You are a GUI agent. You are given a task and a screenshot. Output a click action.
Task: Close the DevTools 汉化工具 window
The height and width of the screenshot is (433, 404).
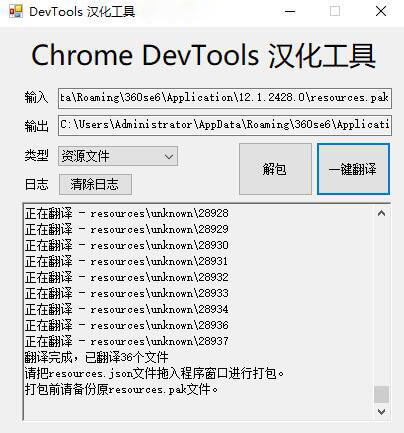381,12
